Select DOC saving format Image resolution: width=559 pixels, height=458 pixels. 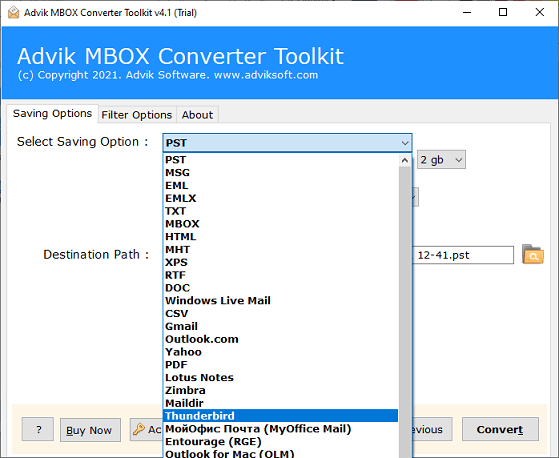click(x=281, y=288)
